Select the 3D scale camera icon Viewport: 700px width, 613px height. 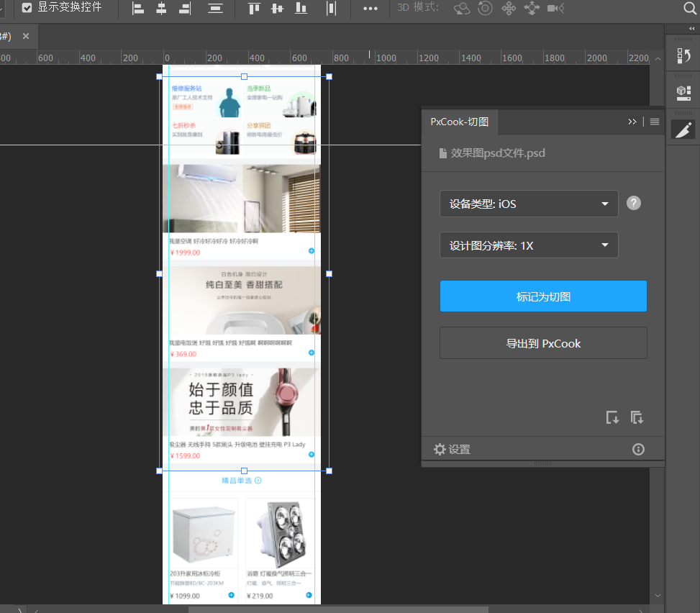[x=556, y=8]
